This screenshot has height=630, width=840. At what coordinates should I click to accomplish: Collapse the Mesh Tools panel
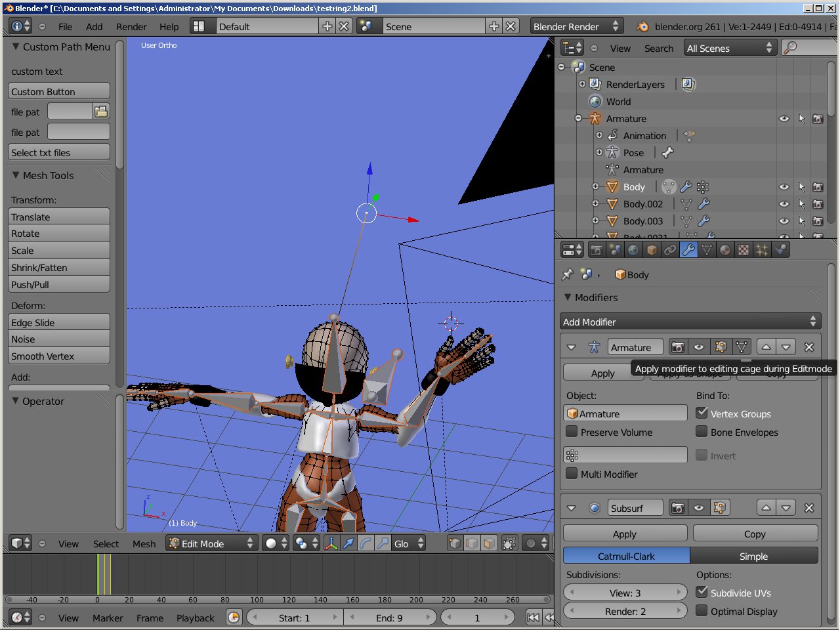(x=16, y=175)
